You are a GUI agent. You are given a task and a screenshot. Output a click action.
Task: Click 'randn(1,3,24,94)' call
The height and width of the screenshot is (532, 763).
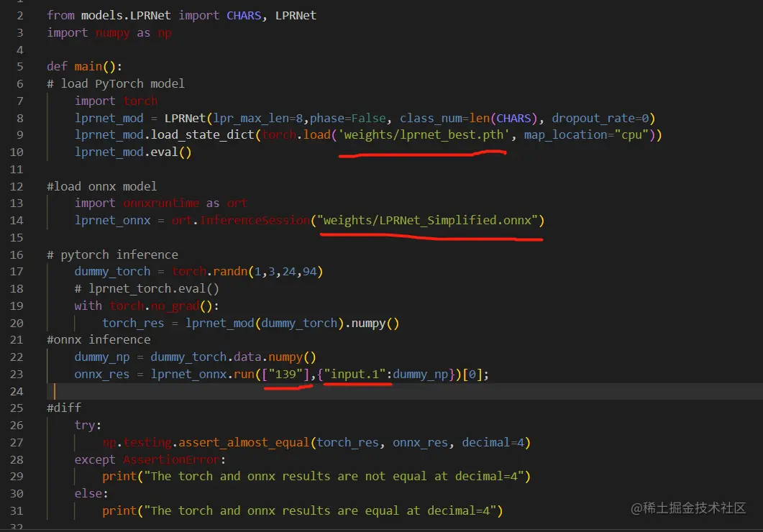point(268,271)
